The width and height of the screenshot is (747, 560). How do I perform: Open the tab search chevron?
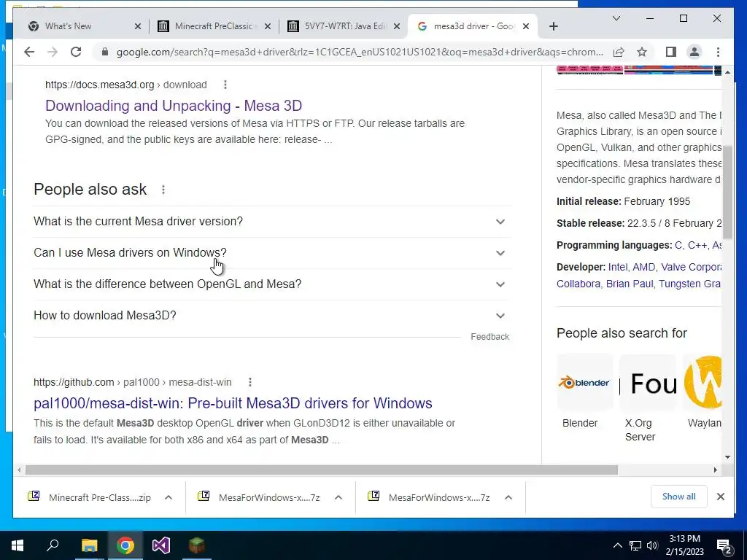click(x=616, y=18)
